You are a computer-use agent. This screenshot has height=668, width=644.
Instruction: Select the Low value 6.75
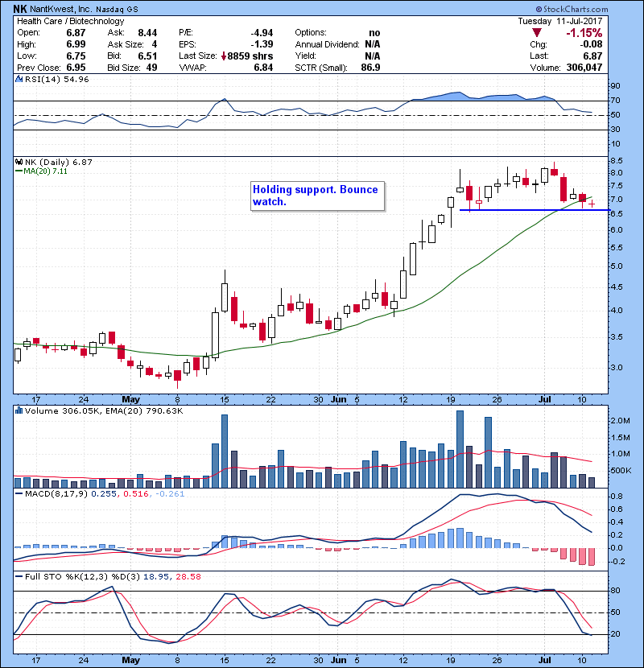(76, 56)
